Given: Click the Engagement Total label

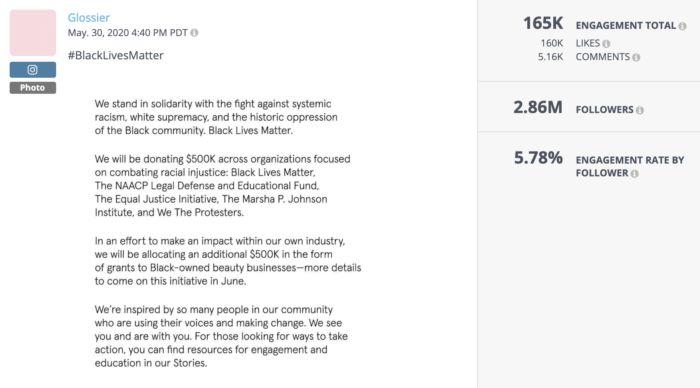Looking at the screenshot, I should click(626, 25).
